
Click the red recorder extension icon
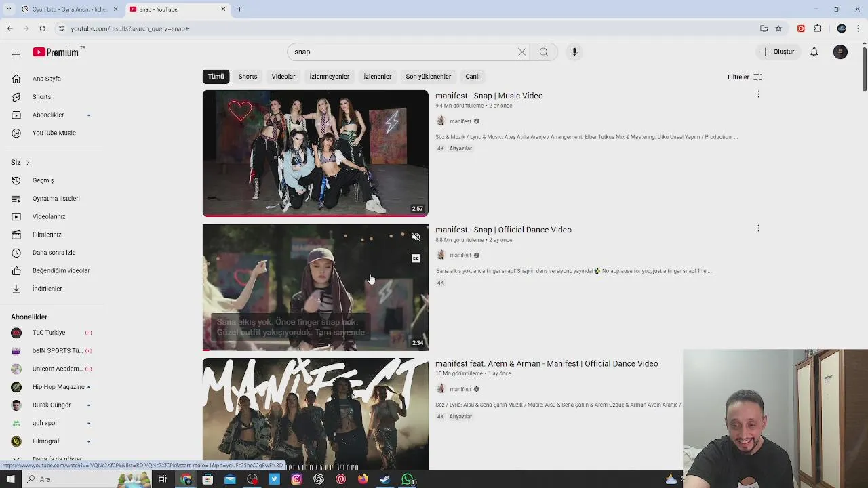point(801,28)
